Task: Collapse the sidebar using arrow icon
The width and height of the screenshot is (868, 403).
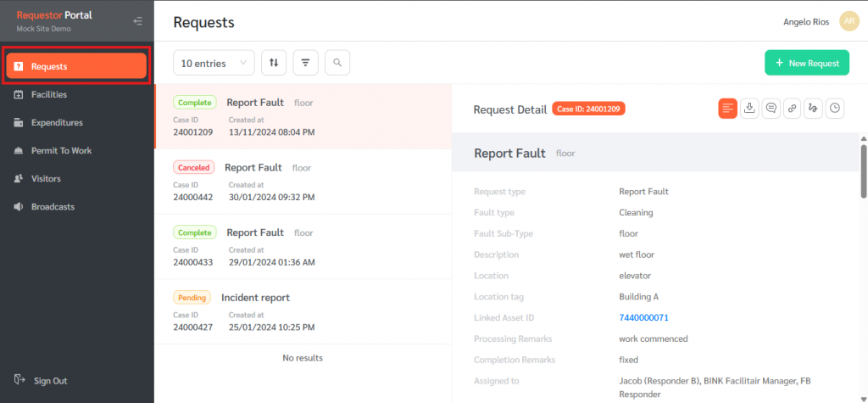Action: [138, 21]
